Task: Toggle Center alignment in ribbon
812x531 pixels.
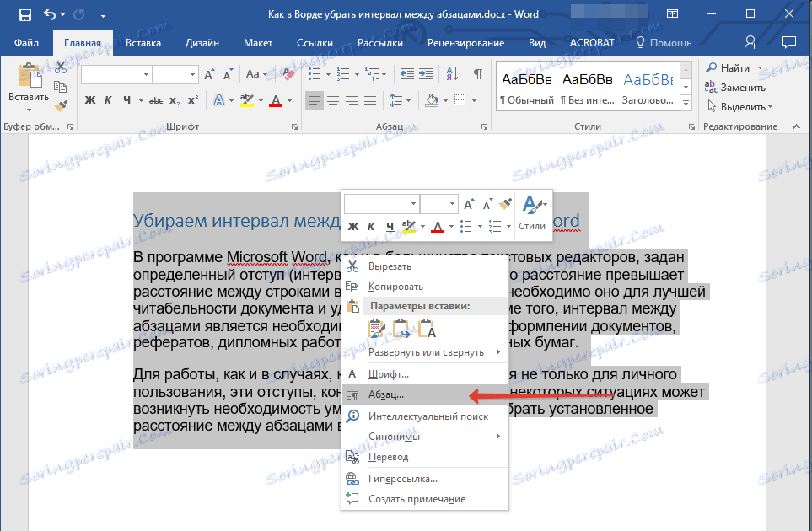Action: tap(333, 100)
